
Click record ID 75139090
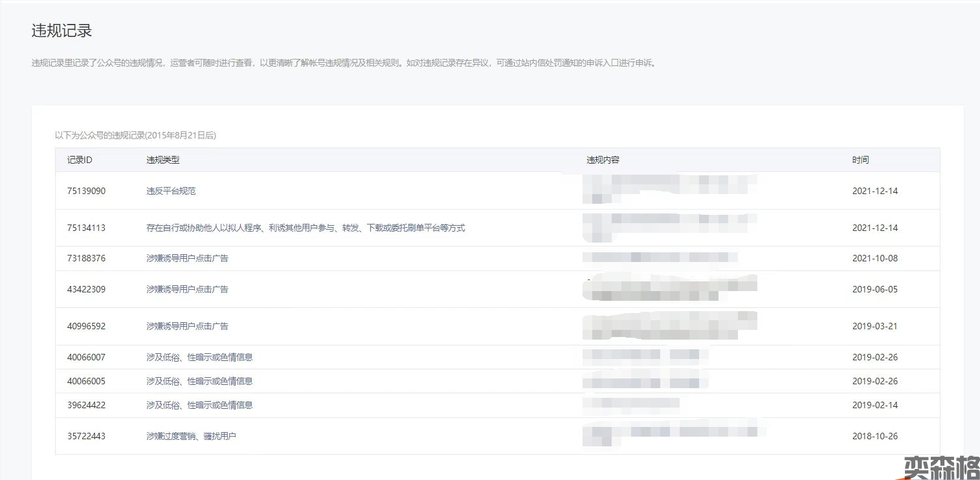(86, 191)
